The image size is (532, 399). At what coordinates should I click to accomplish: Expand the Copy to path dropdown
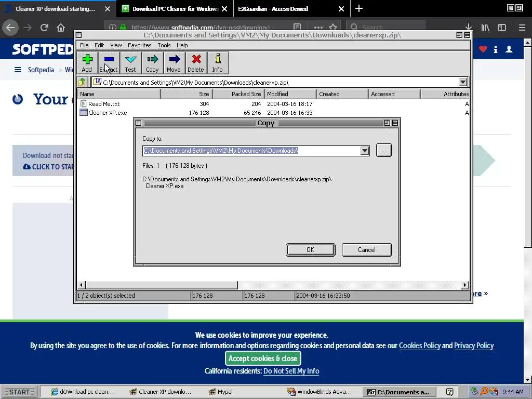pos(365,151)
